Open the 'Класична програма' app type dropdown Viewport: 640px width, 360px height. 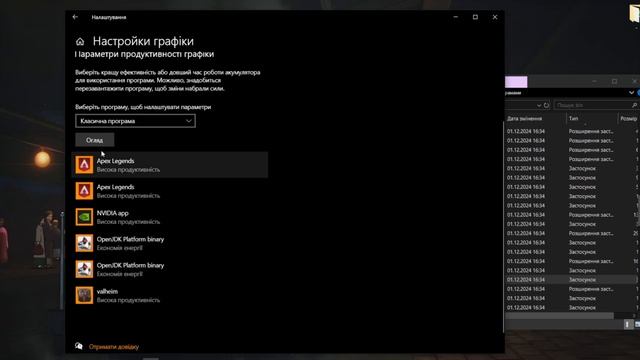click(x=135, y=121)
